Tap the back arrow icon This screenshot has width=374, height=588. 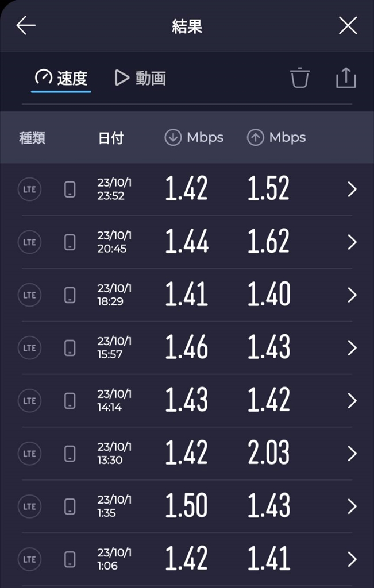26,26
